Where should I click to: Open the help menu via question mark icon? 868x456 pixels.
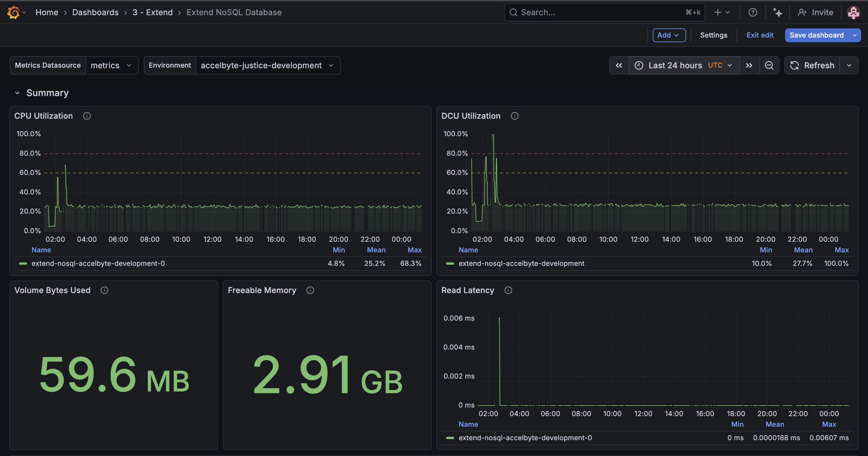[753, 12]
